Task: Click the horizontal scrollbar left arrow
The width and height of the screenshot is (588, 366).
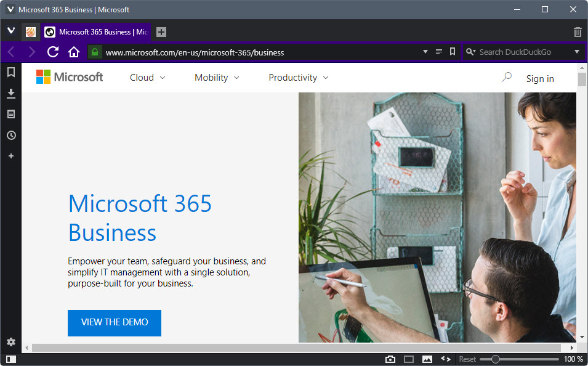Action: click(x=26, y=348)
